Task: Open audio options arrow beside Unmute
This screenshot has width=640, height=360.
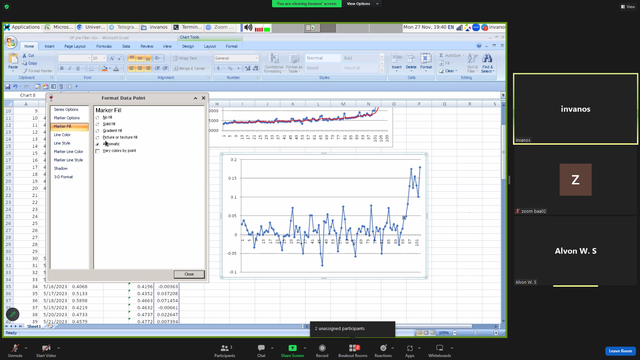Action: click(26, 348)
